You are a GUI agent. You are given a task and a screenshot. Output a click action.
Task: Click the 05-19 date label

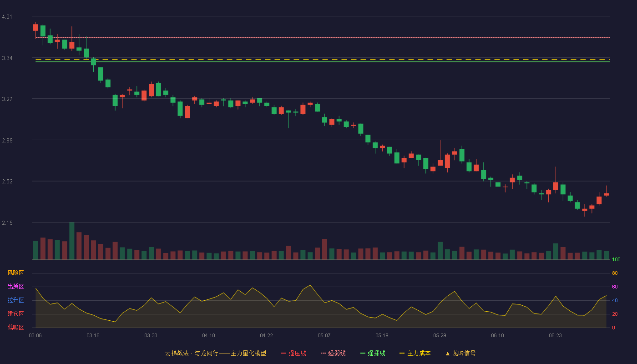pyautogui.click(x=382, y=335)
